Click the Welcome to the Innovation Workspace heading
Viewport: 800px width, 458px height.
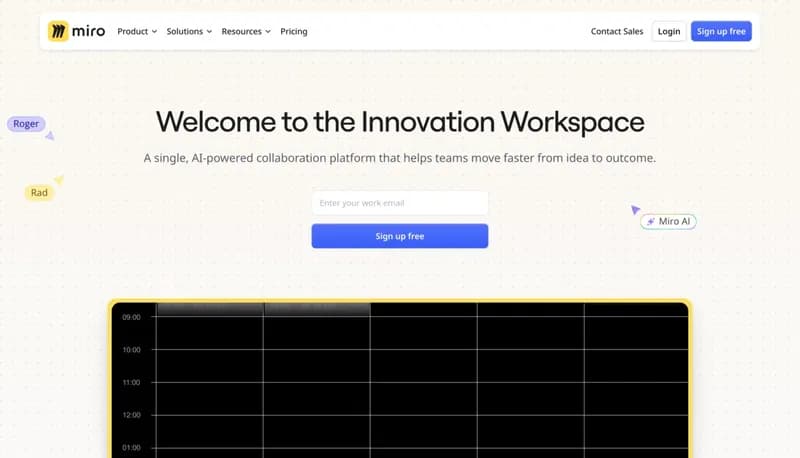[400, 122]
